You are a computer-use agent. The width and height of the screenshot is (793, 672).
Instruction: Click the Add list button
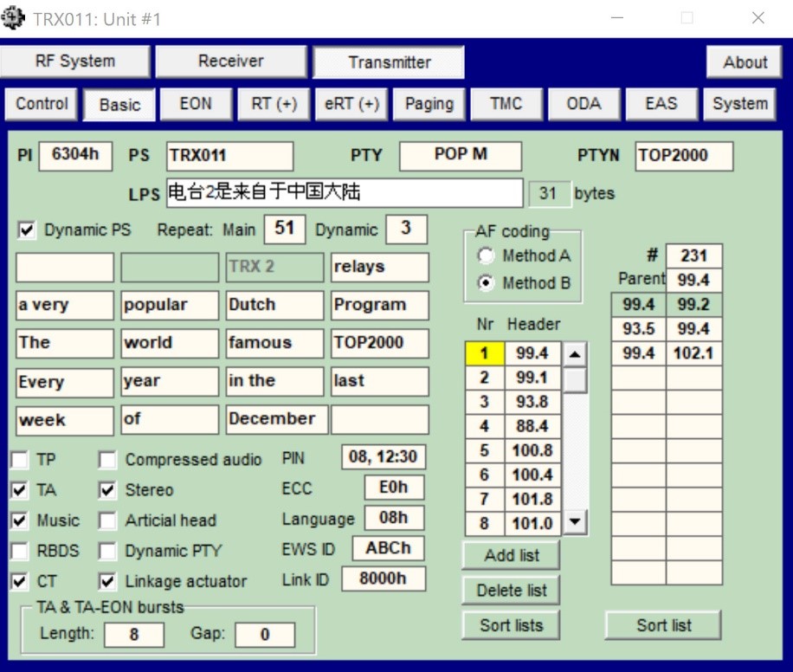click(x=511, y=555)
